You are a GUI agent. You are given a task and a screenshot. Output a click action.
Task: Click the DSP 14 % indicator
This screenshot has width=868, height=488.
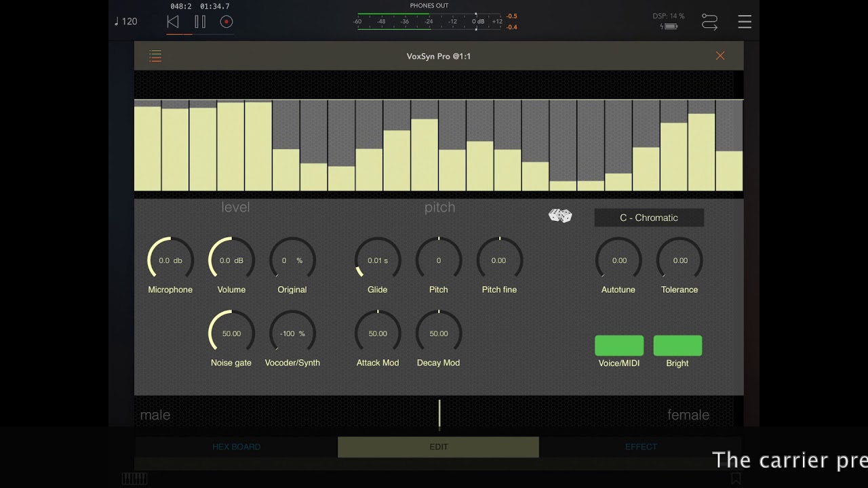pyautogui.click(x=669, y=16)
